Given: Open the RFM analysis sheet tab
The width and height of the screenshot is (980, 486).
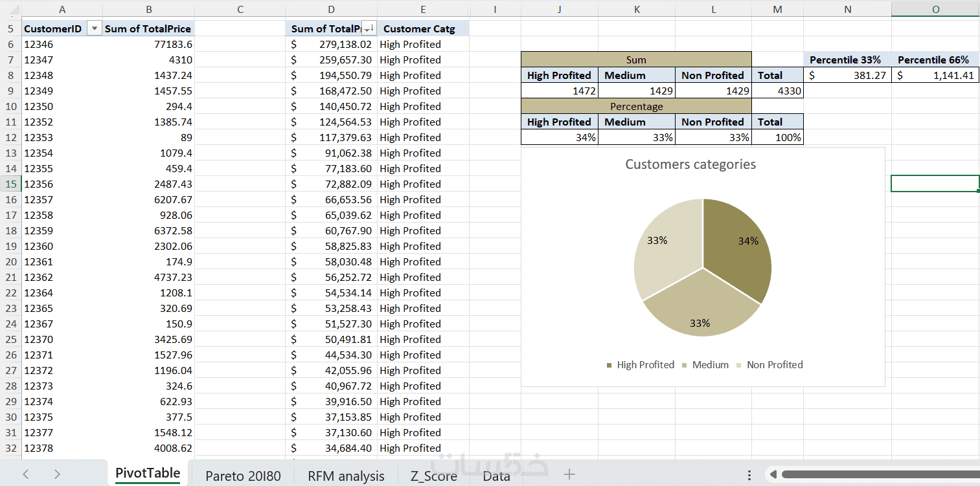Looking at the screenshot, I should coord(346,476).
